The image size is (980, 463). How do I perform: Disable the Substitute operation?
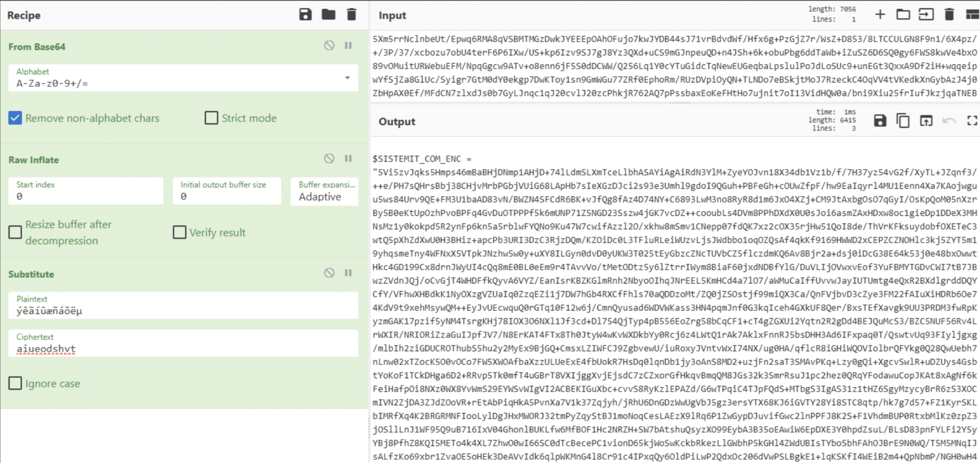click(x=329, y=273)
